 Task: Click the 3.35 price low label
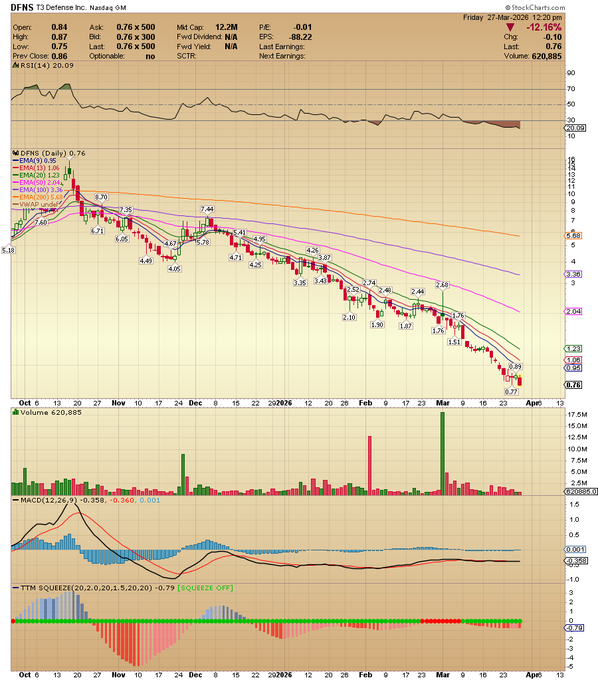300,283
